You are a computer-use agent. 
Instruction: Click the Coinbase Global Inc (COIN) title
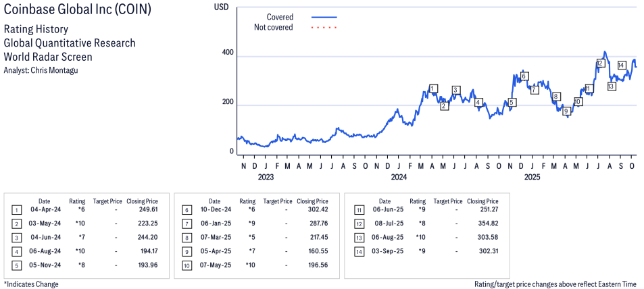tap(78, 11)
